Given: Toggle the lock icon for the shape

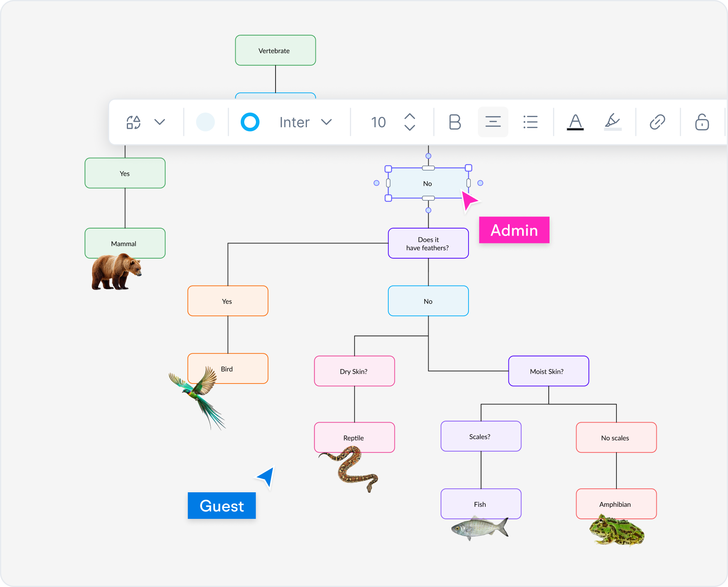Looking at the screenshot, I should 702,122.
